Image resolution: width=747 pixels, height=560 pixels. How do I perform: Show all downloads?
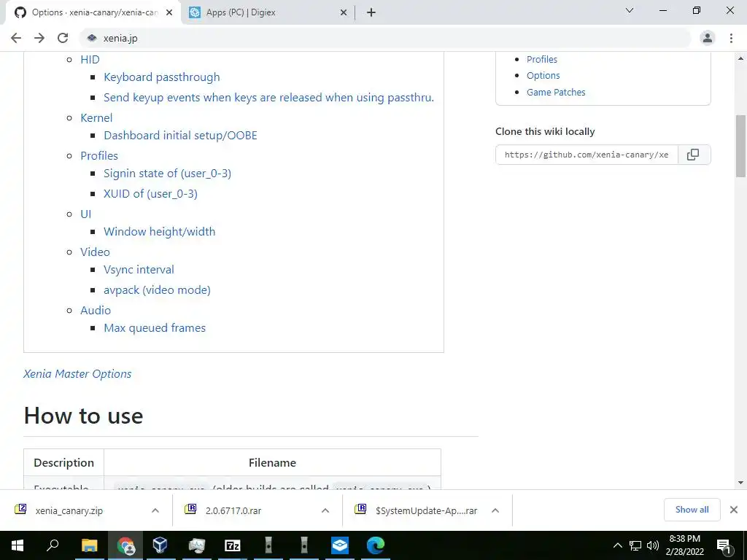(x=692, y=510)
